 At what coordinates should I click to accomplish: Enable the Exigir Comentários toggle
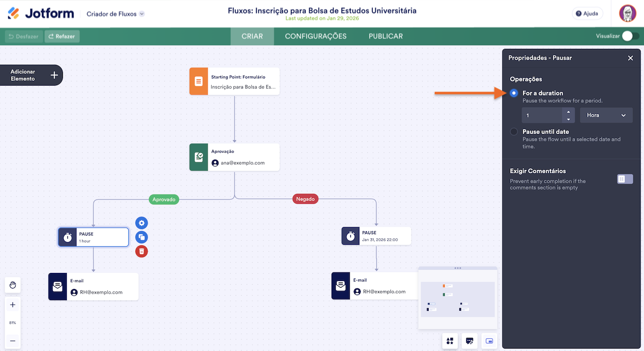[625, 179]
